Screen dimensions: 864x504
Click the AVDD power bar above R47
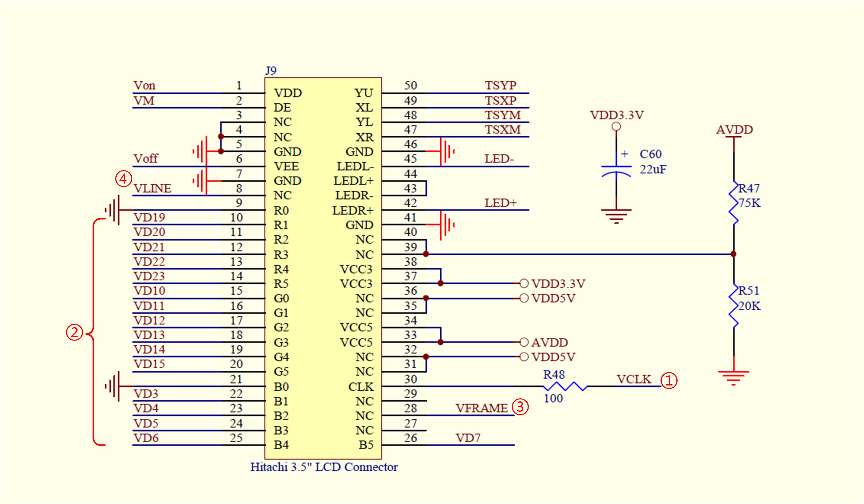tap(734, 137)
